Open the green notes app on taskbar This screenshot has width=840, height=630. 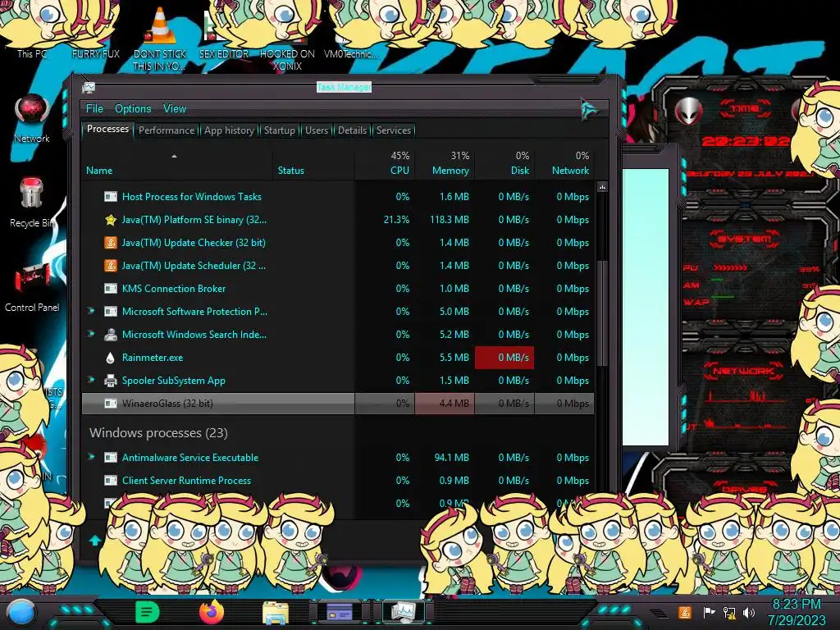click(148, 612)
